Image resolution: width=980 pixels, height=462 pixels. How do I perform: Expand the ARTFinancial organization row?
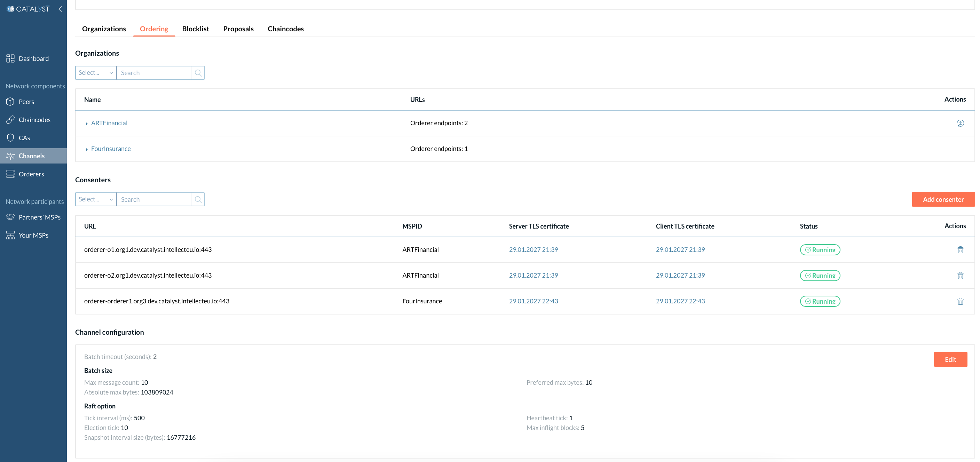(87, 124)
